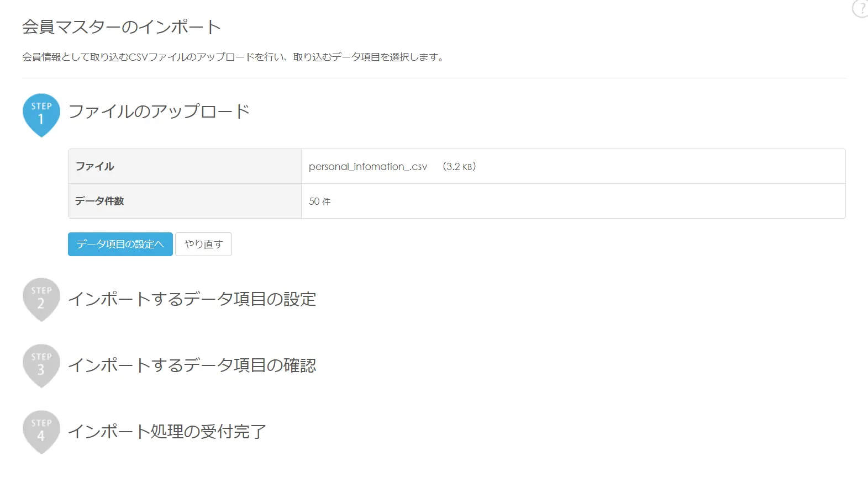Click the ファイル table row
This screenshot has width=868, height=504.
click(457, 166)
